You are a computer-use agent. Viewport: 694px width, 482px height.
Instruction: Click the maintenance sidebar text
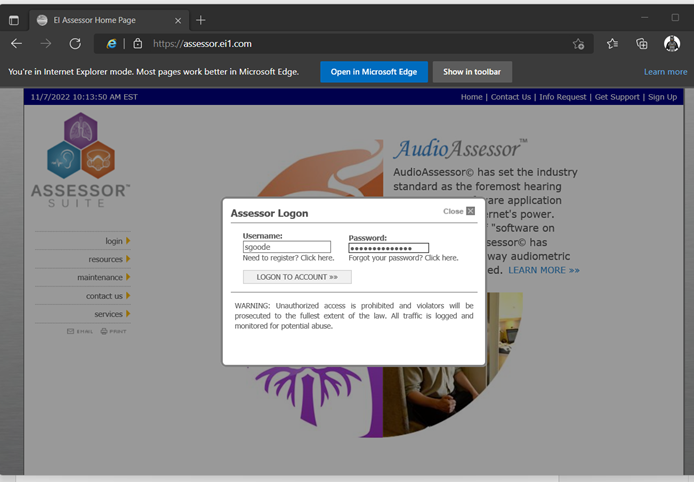tap(100, 277)
